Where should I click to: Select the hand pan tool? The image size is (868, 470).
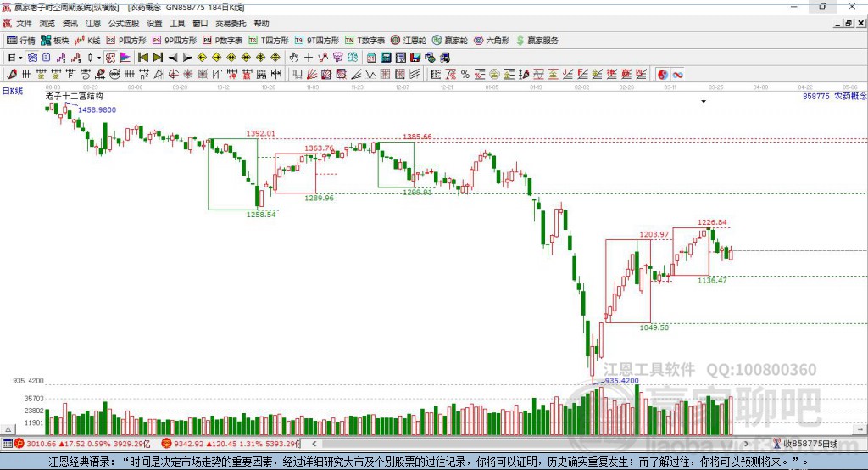[x=294, y=58]
